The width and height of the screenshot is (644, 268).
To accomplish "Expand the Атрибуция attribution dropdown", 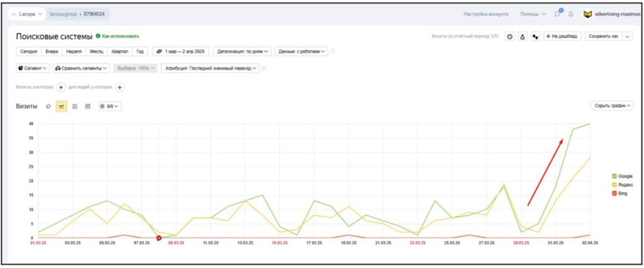I will coord(210,68).
